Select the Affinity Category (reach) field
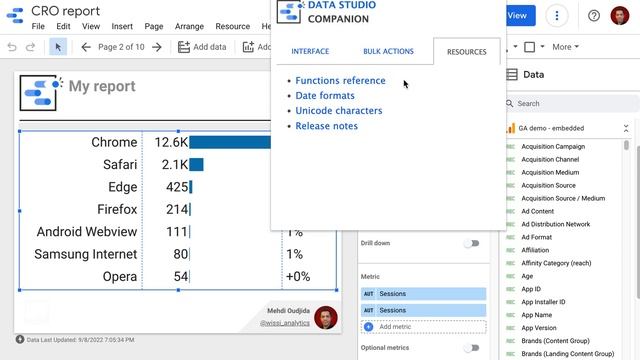The height and width of the screenshot is (360, 640). click(556, 263)
